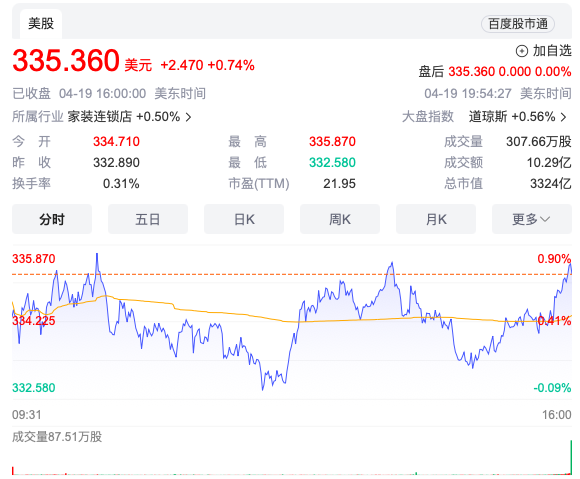This screenshot has height=479, width=580.
Task: Expand the 更多 chart options dropdown
Action: click(532, 219)
